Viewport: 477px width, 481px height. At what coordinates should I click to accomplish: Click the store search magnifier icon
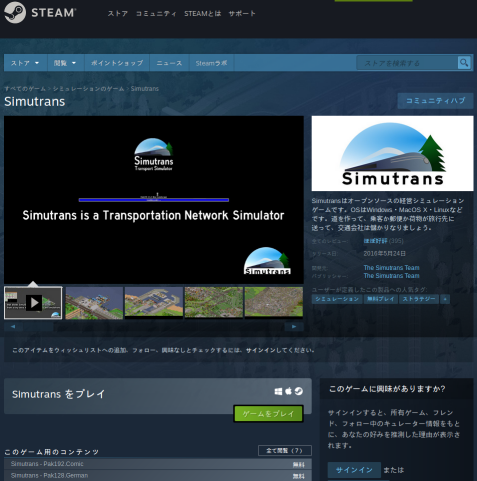point(464,63)
